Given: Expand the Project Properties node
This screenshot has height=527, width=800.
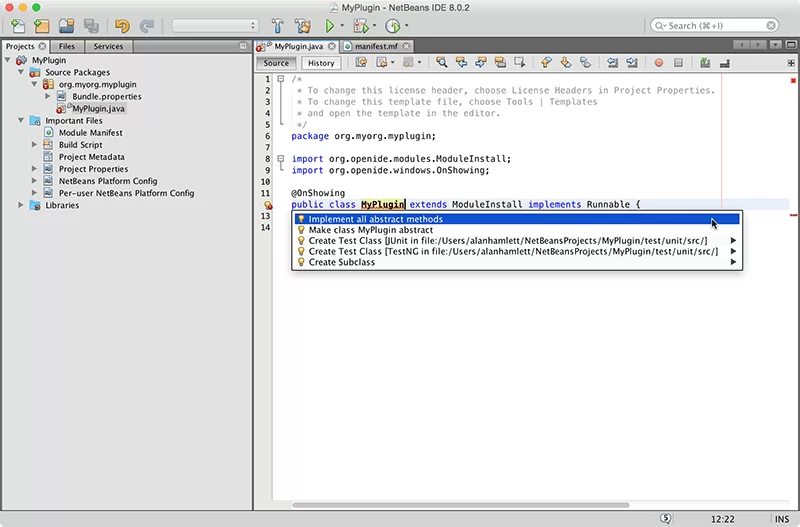Looking at the screenshot, I should coord(34,169).
